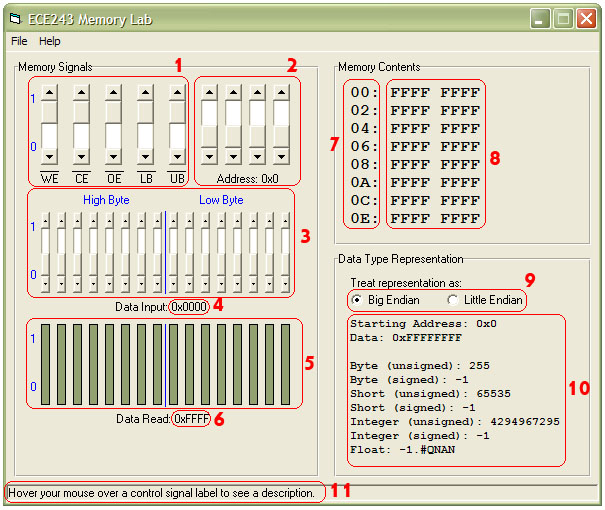Click the up arrow of the CE signal

point(81,93)
